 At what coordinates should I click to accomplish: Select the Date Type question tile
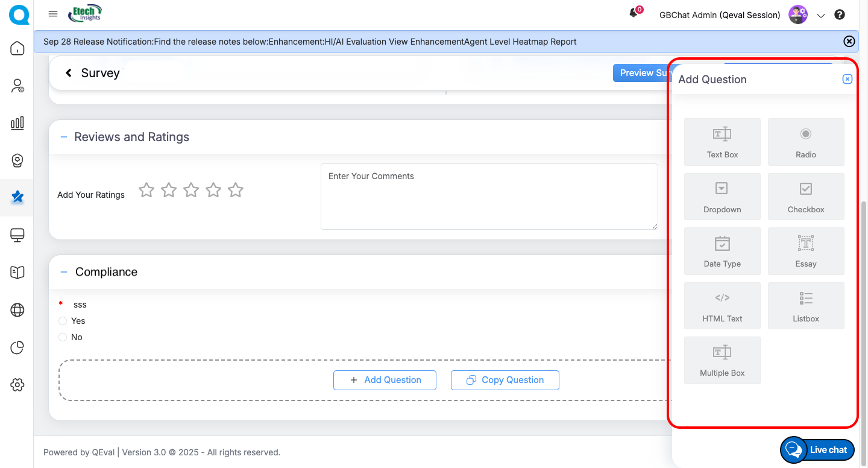coord(722,251)
